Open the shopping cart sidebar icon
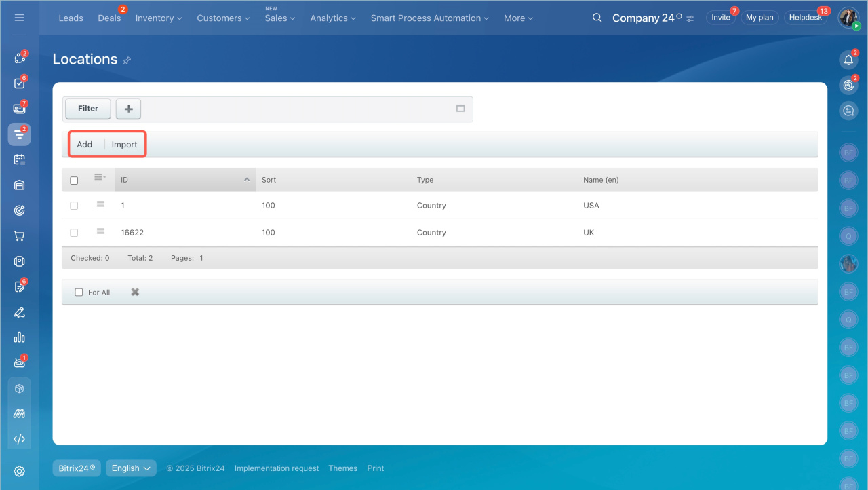Screen dimensions: 868x490 tap(19, 236)
